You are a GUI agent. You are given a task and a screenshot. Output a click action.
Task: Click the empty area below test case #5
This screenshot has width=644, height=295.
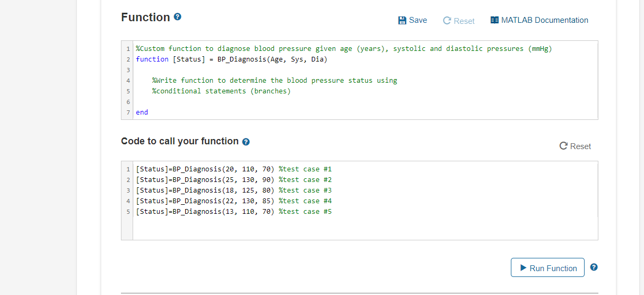pyautogui.click(x=361, y=228)
